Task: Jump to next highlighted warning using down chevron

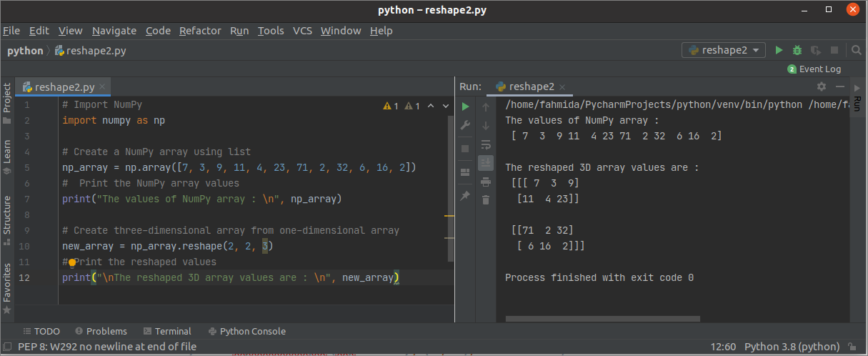Action: [445, 106]
